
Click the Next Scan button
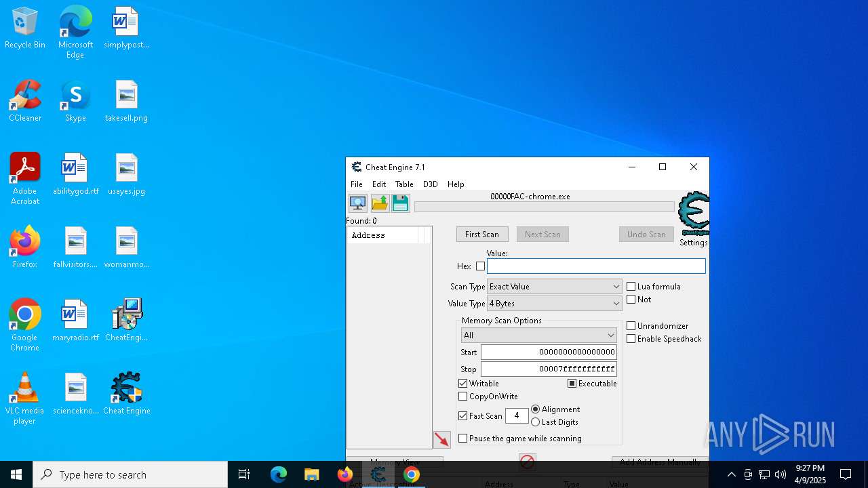(542, 235)
